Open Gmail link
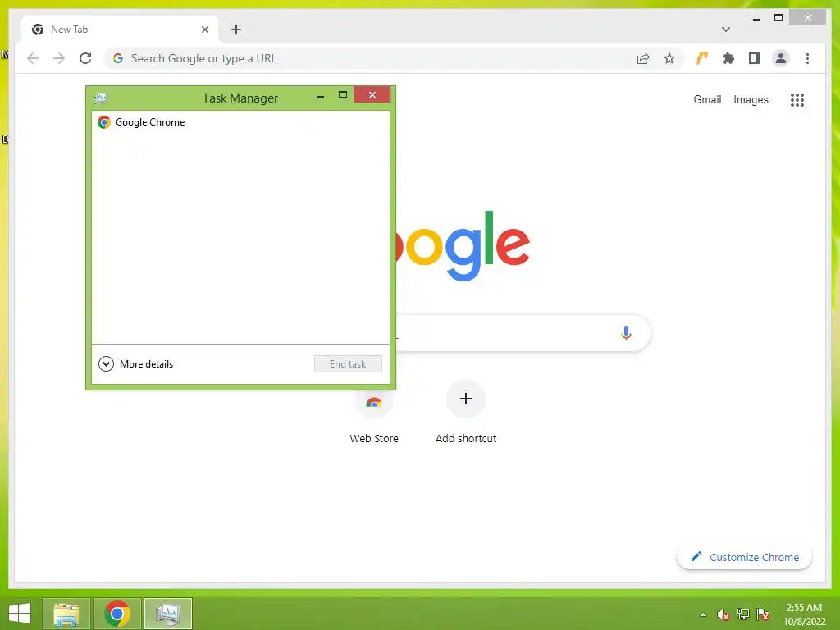840x630 pixels. [707, 99]
